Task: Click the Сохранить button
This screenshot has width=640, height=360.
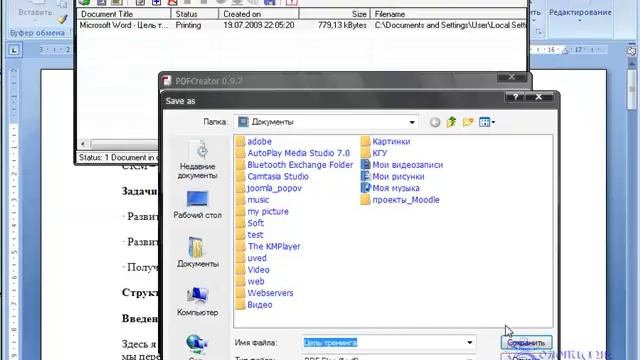Action: click(x=526, y=343)
